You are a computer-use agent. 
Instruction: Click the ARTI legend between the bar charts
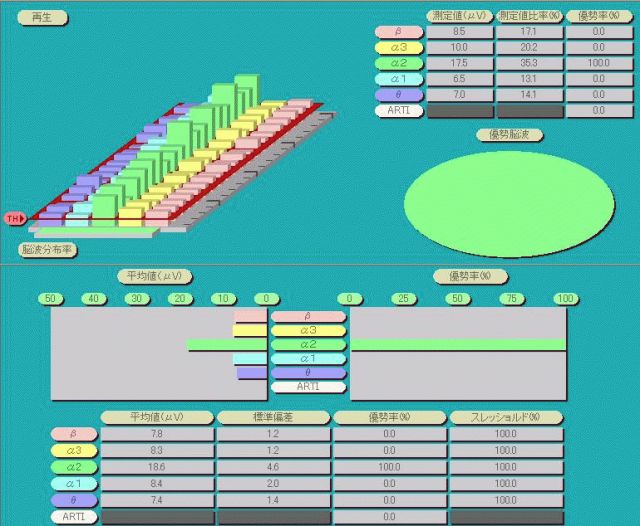[308, 386]
